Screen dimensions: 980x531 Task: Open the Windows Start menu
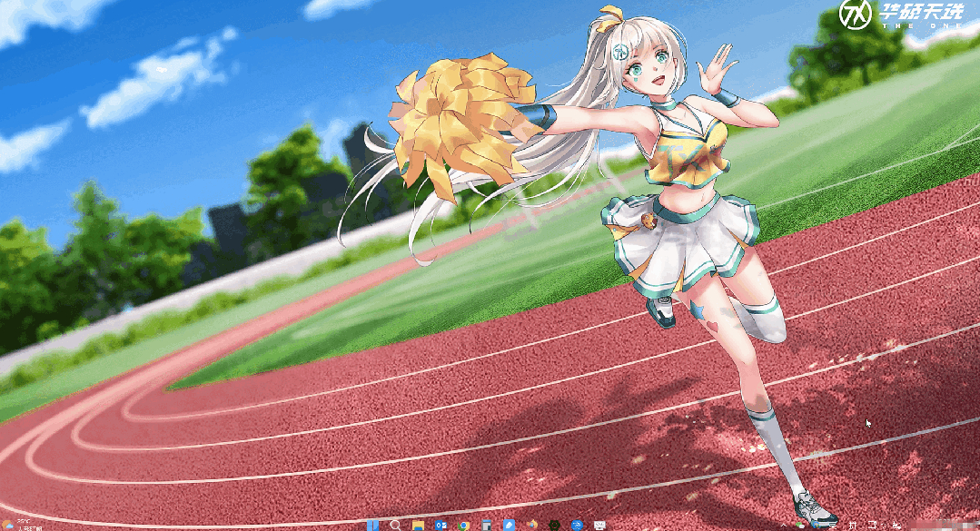[x=372, y=526]
